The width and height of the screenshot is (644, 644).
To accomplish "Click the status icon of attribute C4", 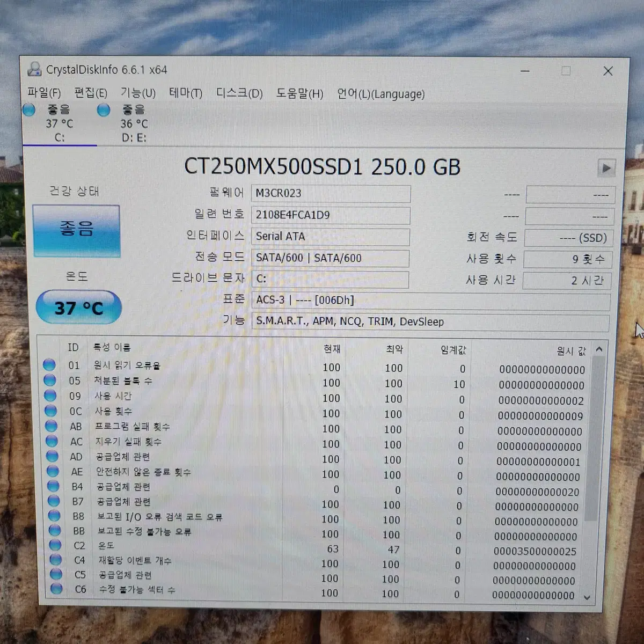I will (x=56, y=560).
